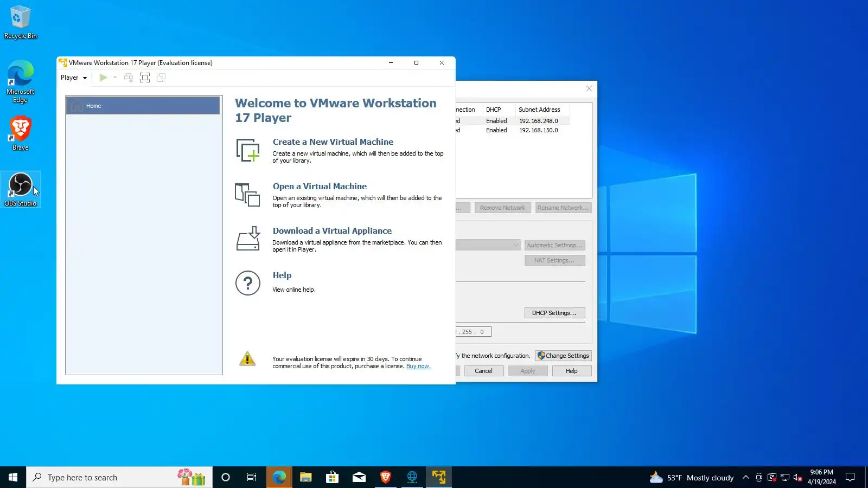Click the Change Settings shield button
Screen dimensions: 868x488
tap(563, 356)
